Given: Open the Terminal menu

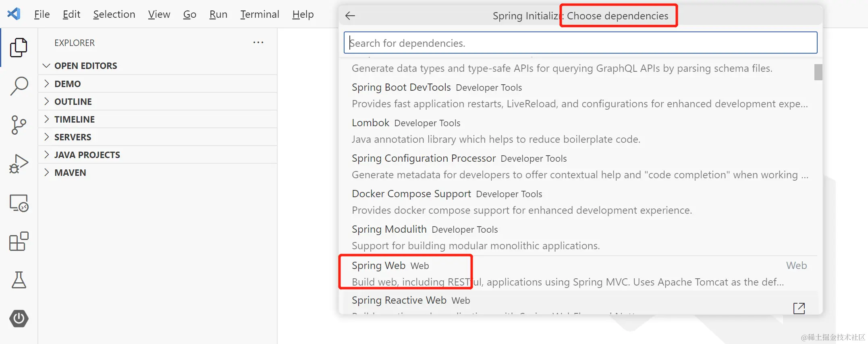Looking at the screenshot, I should (x=260, y=14).
